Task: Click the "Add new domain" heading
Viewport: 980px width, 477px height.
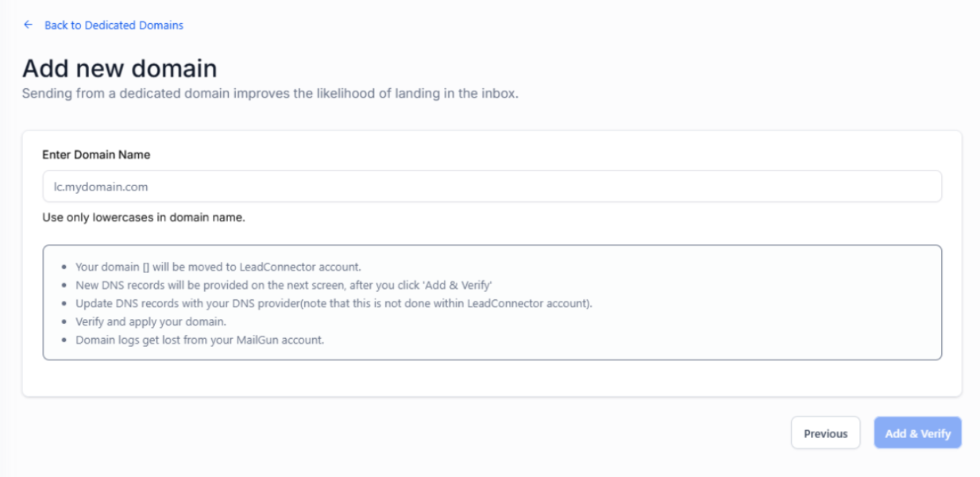Action: coord(119,67)
